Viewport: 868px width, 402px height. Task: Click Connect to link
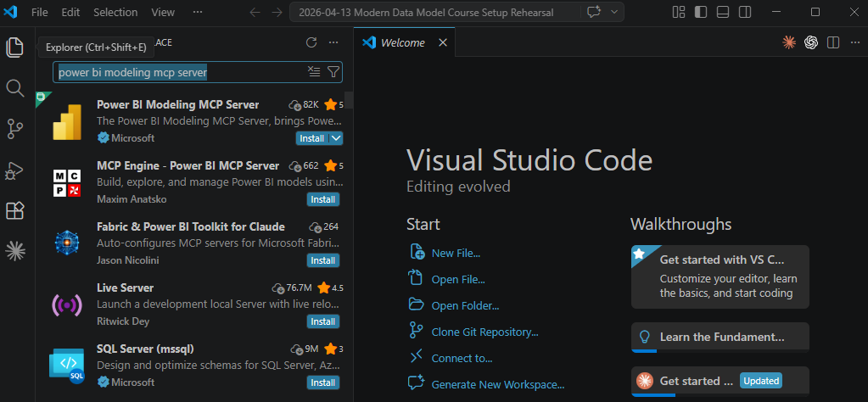pyautogui.click(x=462, y=358)
